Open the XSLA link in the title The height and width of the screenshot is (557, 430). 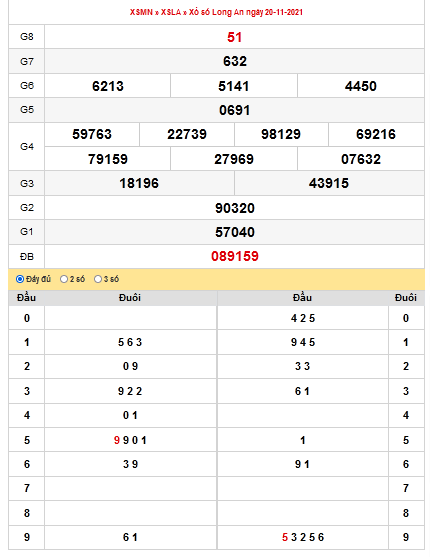click(171, 12)
